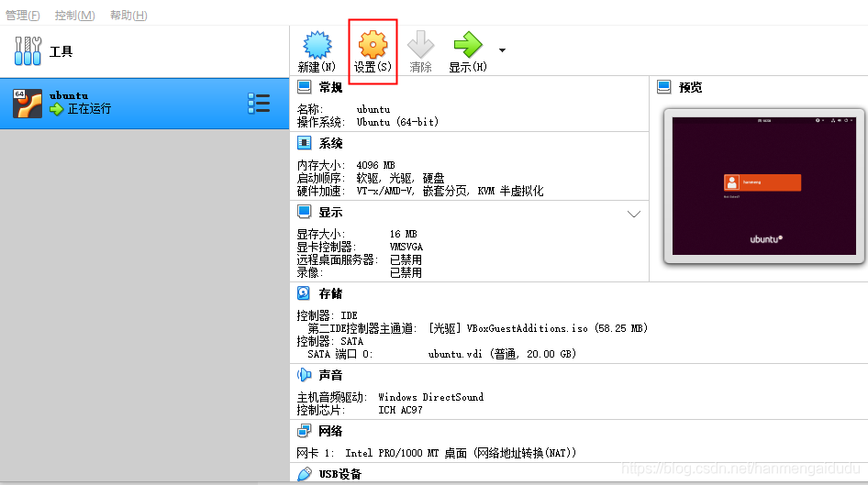The image size is (868, 485).
Task: Open the 声音 section heading
Action: point(330,375)
